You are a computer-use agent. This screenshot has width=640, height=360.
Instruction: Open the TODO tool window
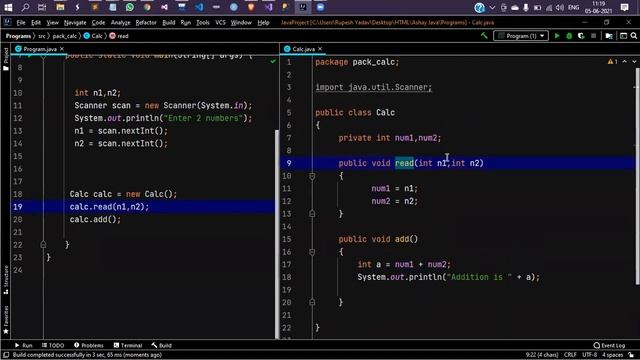(53, 345)
